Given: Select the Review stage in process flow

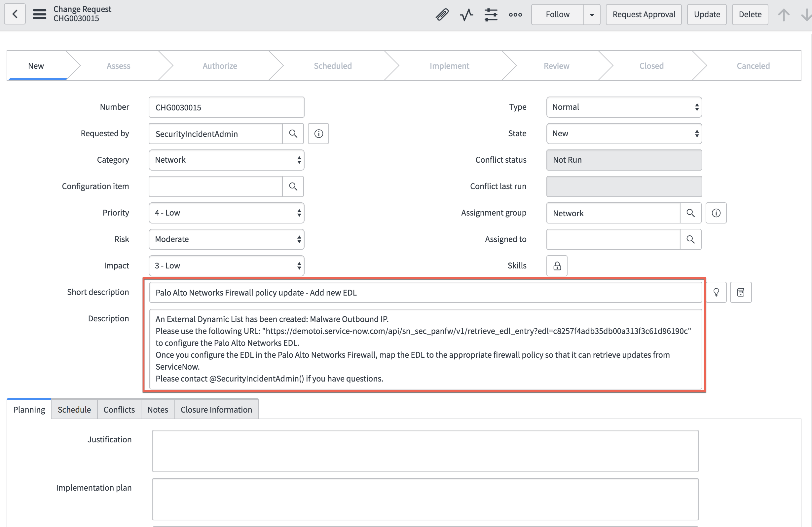Looking at the screenshot, I should tap(556, 66).
